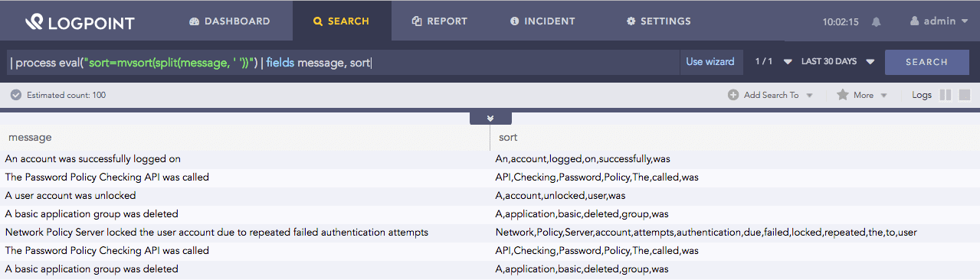
Task: Expand the collapsed panel chevron handle
Action: point(490,119)
